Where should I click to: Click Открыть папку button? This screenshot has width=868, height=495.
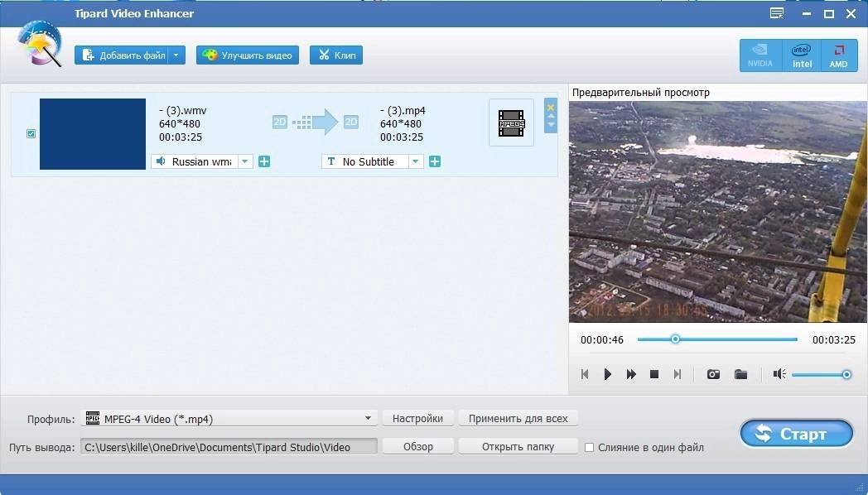coord(518,447)
